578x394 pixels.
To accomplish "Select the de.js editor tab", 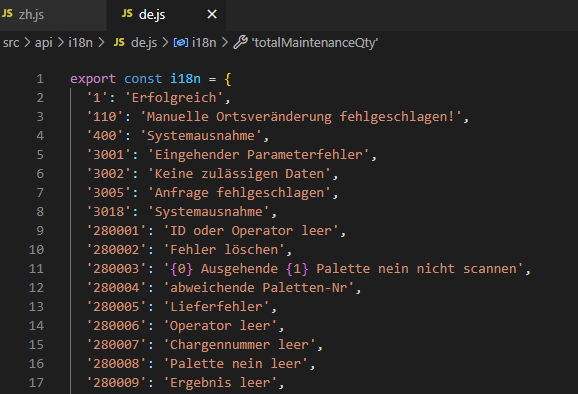I will 166,15.
